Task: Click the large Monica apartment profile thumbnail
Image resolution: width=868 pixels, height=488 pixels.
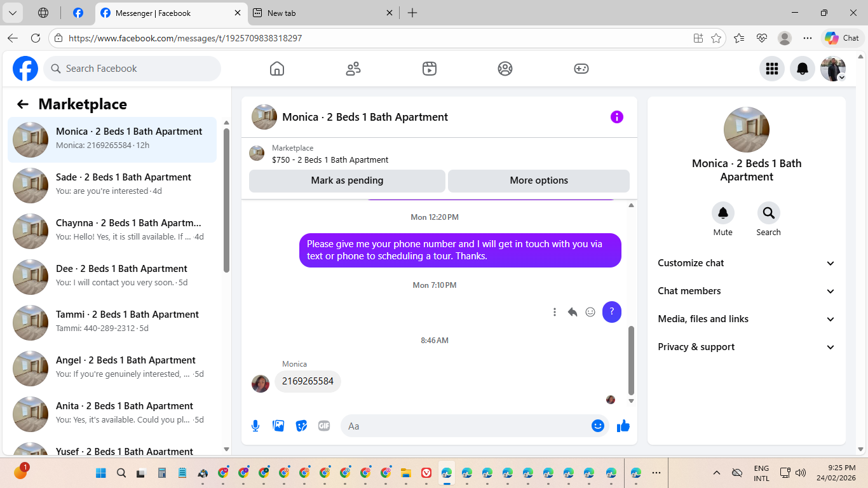Action: [x=747, y=130]
